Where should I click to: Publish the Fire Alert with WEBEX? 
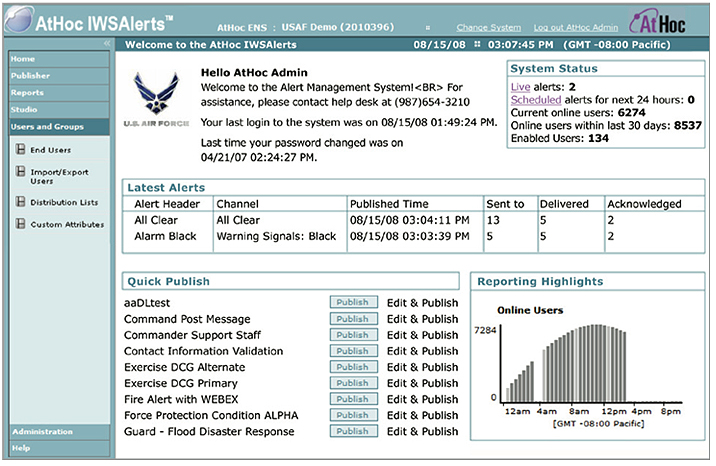(x=352, y=399)
